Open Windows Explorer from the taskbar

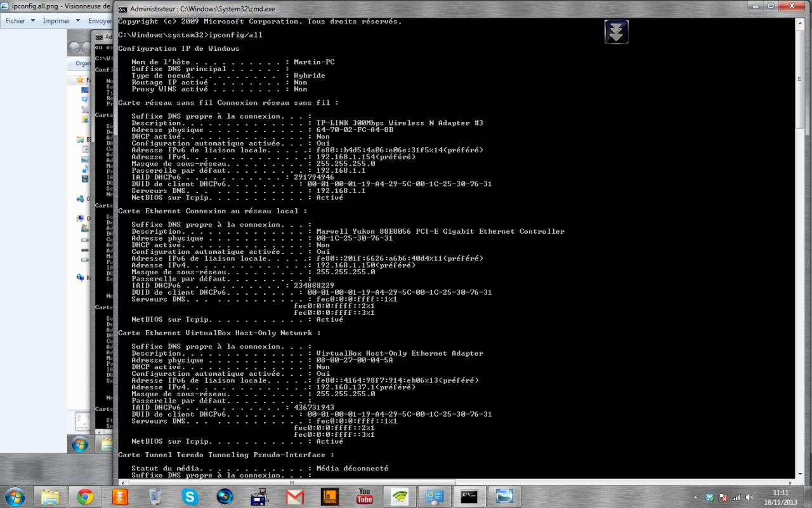click(50, 497)
